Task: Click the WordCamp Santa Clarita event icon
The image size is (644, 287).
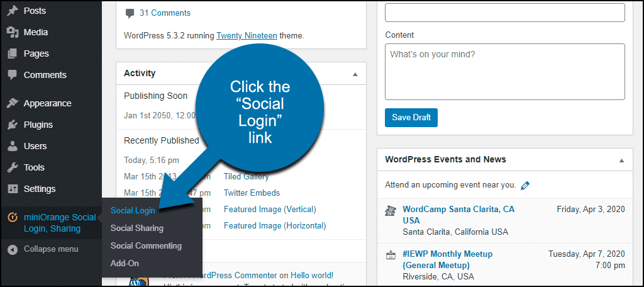Action: coord(390,210)
